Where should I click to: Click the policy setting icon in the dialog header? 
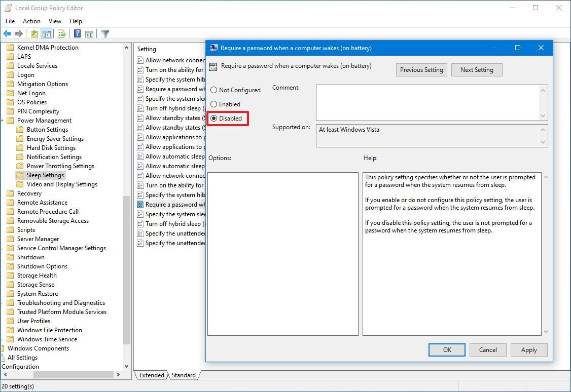[x=213, y=65]
